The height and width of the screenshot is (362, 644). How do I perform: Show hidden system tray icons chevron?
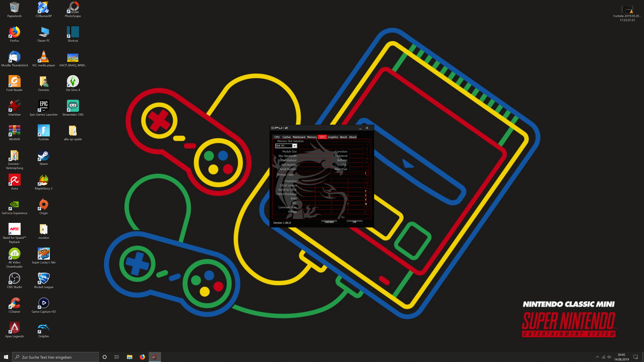pos(597,357)
